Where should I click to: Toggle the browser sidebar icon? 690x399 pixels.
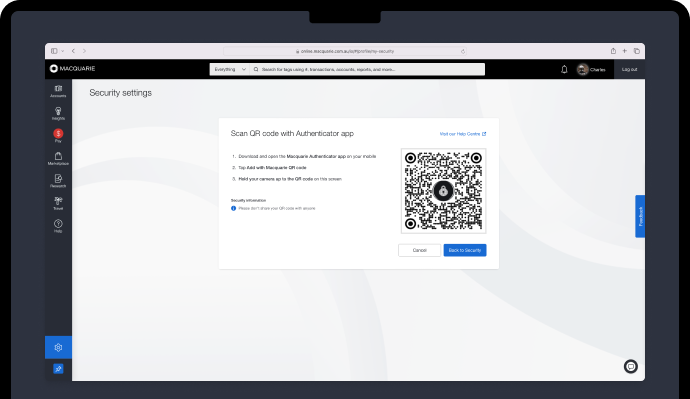(54, 51)
